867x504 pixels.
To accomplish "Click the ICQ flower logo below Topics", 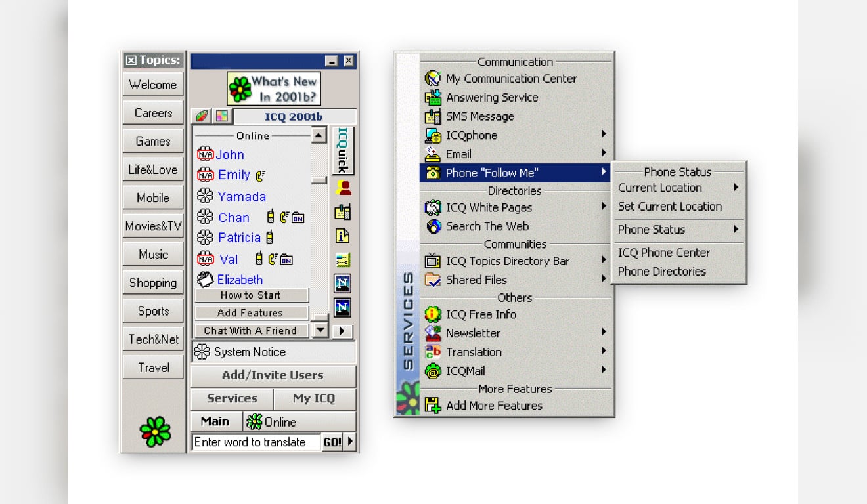I will tap(155, 431).
